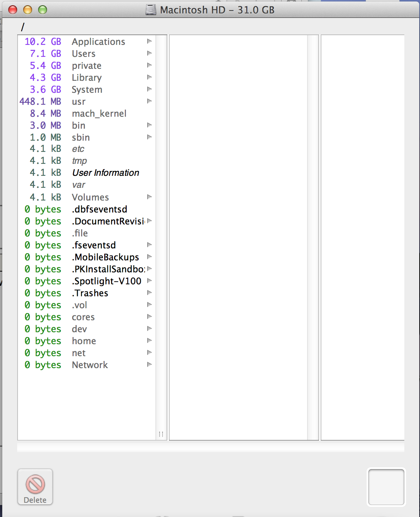This screenshot has height=517, width=420.
Task: Expand the .Spotlight-V100 folder arrow
Action: pyautogui.click(x=149, y=281)
